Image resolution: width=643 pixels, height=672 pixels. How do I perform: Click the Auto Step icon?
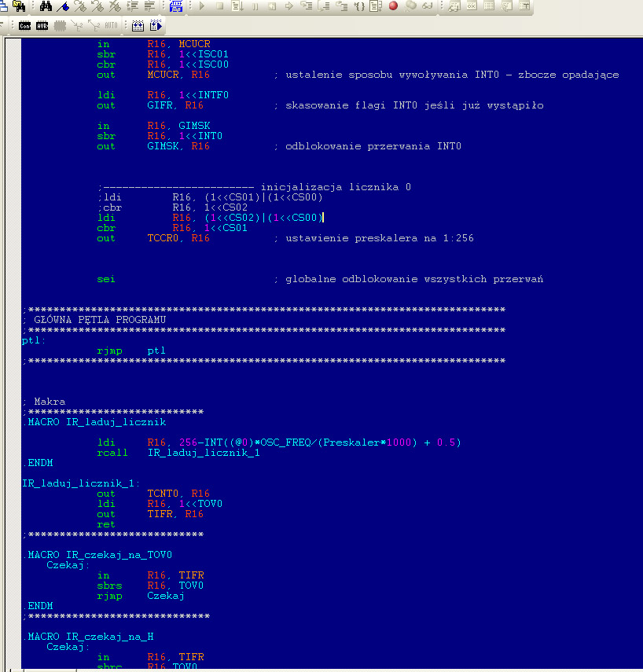376,6
